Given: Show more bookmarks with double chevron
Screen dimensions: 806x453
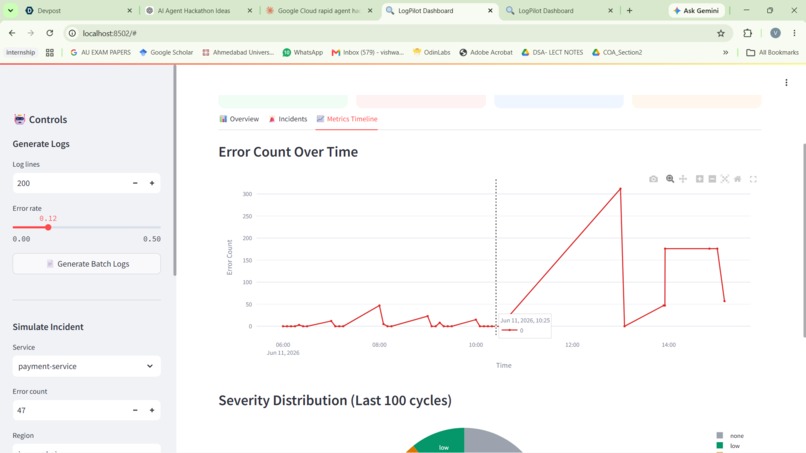Looking at the screenshot, I should coord(725,52).
